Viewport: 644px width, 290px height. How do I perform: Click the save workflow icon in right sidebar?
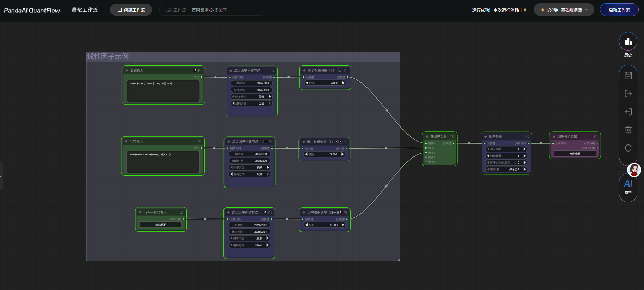tap(628, 76)
